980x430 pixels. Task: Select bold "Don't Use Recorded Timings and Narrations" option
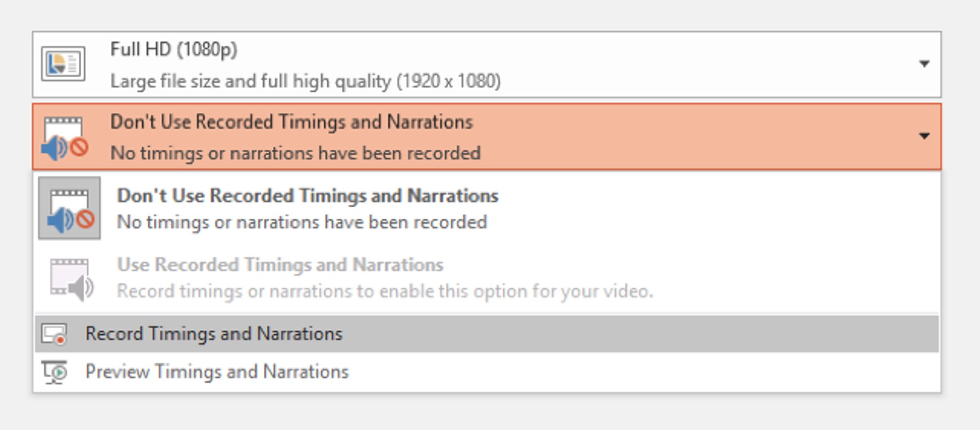pos(307,196)
